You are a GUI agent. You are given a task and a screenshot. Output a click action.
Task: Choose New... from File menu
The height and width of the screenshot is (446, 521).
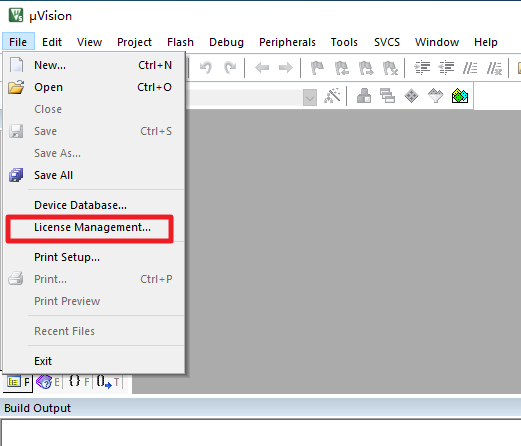(94, 65)
